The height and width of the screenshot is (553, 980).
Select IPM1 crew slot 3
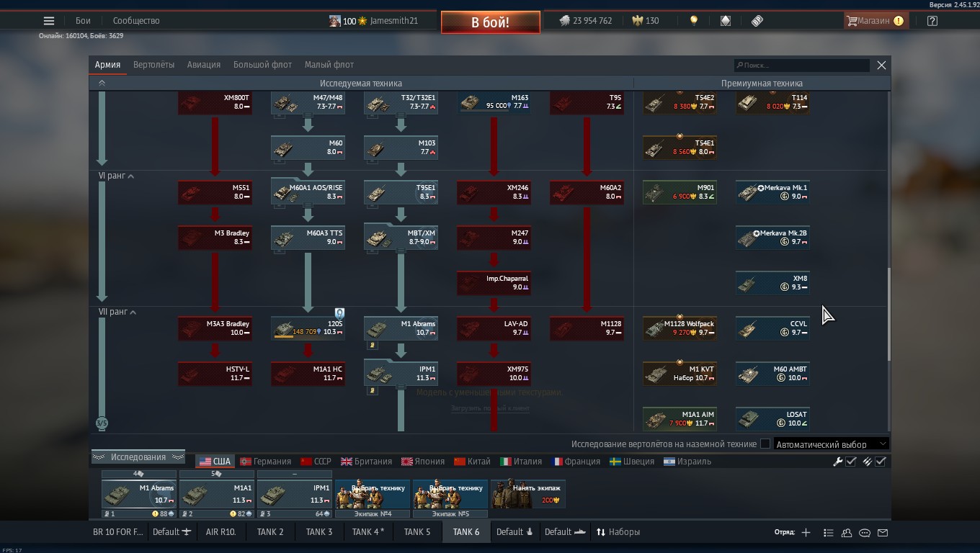[x=295, y=494]
